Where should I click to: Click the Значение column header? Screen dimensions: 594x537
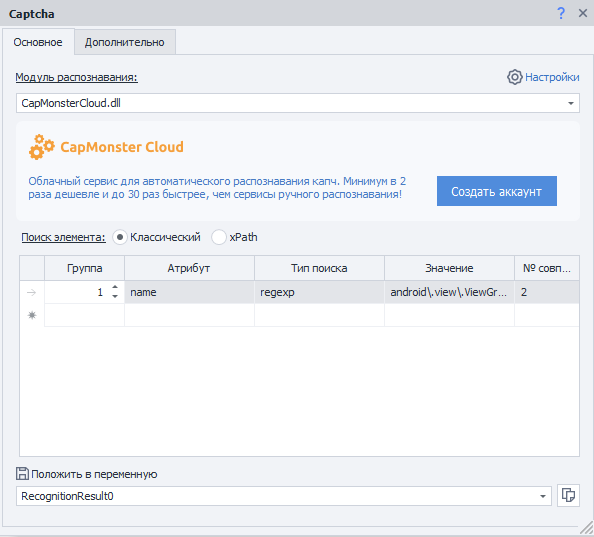[x=449, y=268]
